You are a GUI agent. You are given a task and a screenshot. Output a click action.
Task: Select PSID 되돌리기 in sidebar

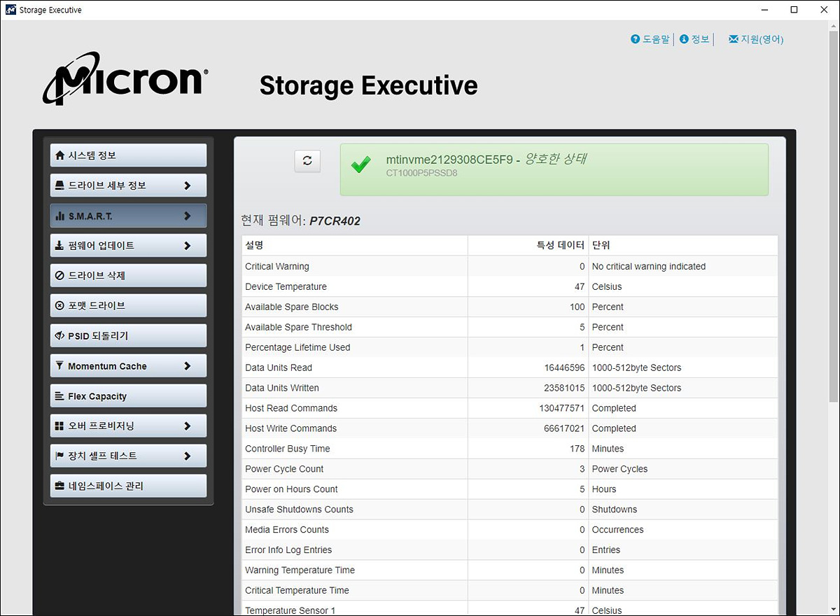point(128,336)
